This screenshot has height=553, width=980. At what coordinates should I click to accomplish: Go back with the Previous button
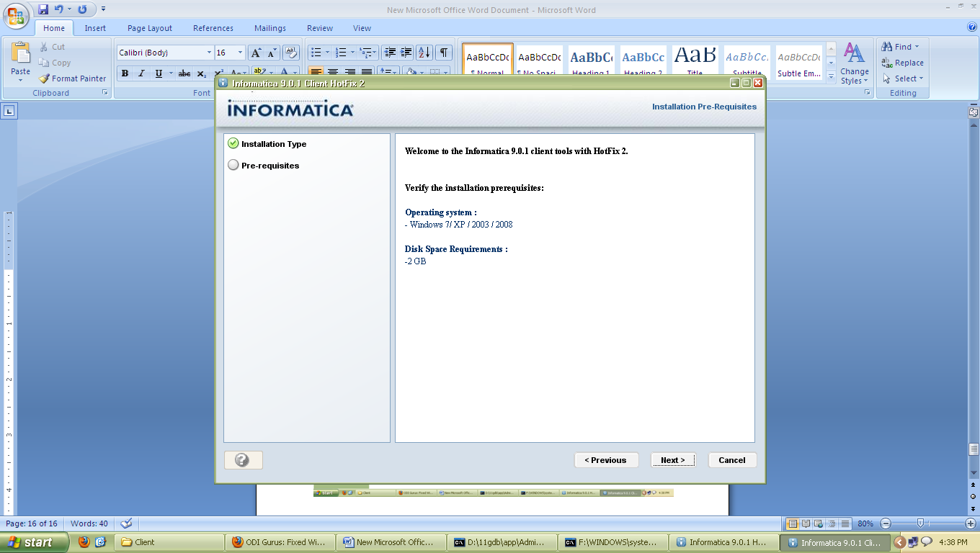pos(606,460)
